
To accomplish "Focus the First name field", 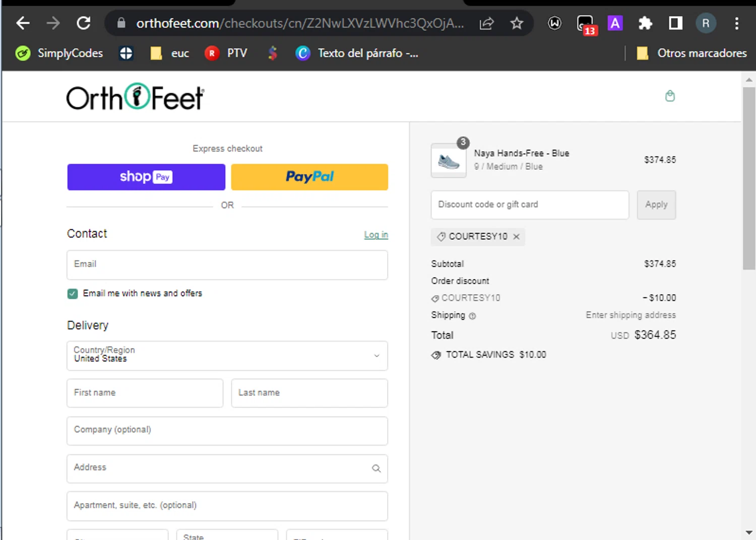I will pyautogui.click(x=145, y=393).
